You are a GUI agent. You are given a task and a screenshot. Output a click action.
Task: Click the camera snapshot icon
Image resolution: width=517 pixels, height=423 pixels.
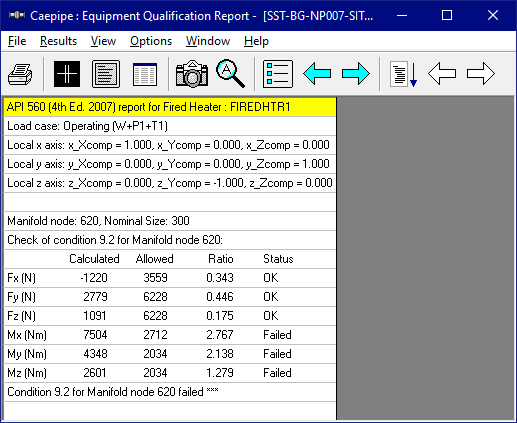(192, 74)
